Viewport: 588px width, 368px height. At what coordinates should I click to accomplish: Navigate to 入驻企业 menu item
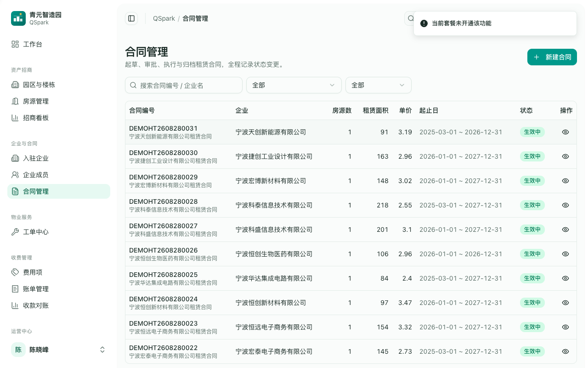coord(59,158)
